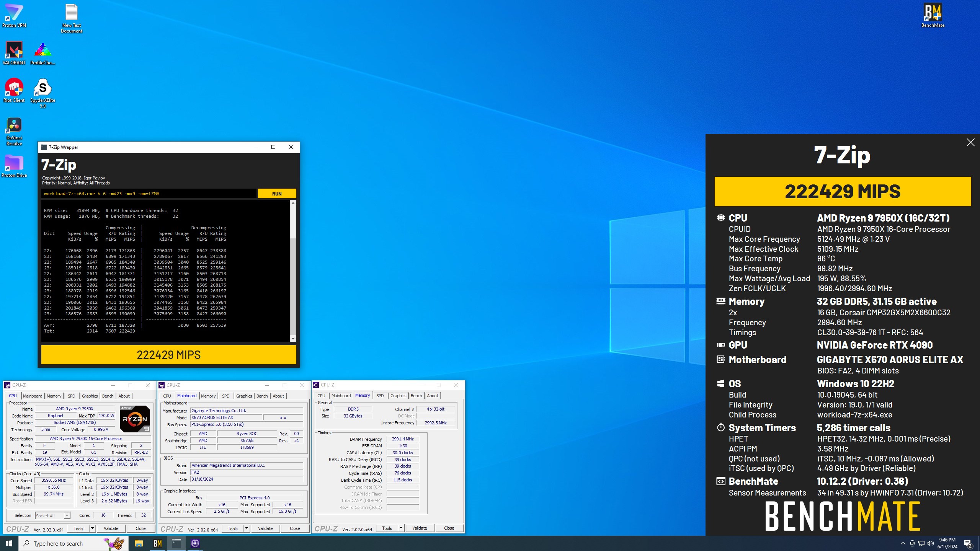Launch the Riot Client shortcut
Screen dimensions: 980x551
(x=14, y=90)
